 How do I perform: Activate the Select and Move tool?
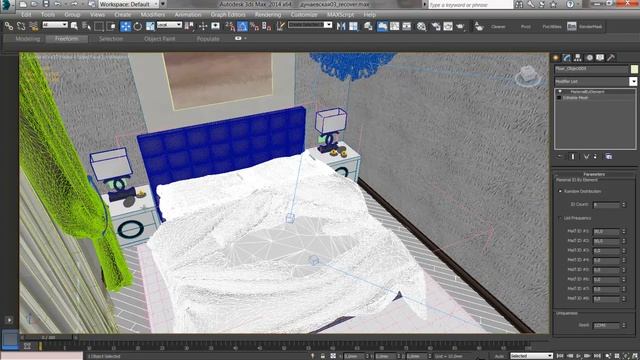(125, 27)
